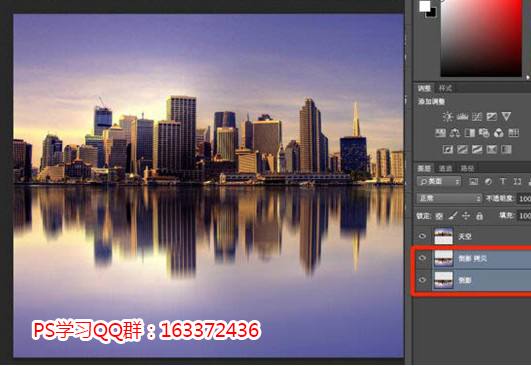Click the 天空 layer name
531x366 pixels.
tap(465, 237)
